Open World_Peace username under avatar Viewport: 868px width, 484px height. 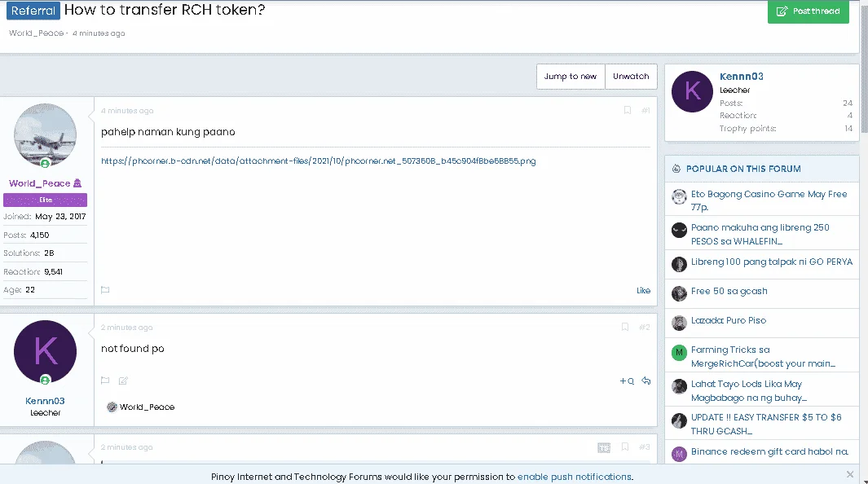pos(39,183)
